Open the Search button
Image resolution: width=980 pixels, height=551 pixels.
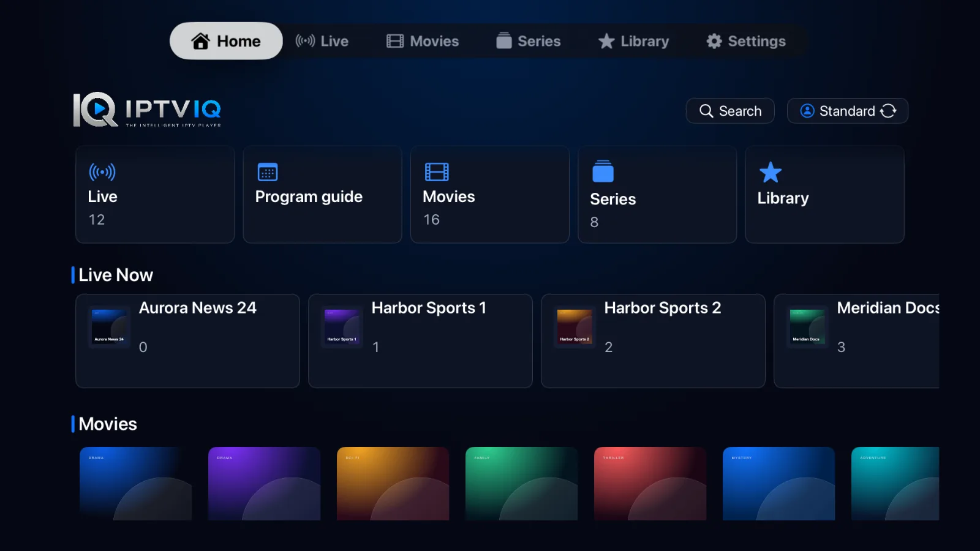(730, 111)
